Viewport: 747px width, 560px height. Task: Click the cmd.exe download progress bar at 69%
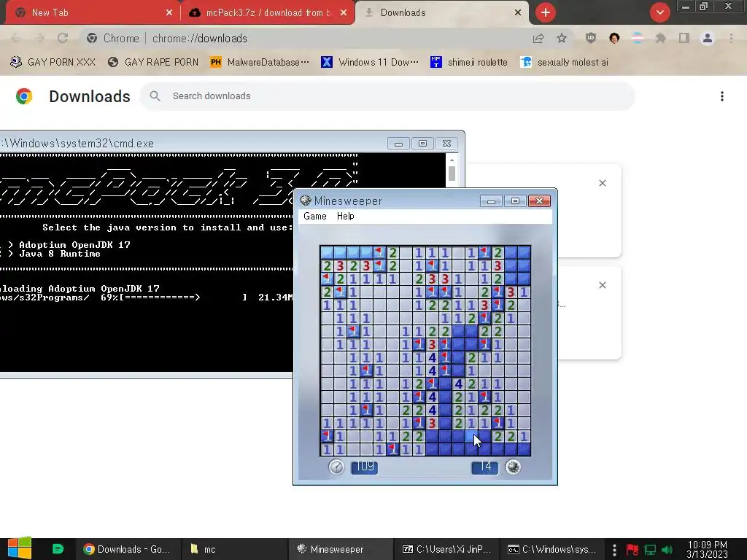click(x=183, y=297)
